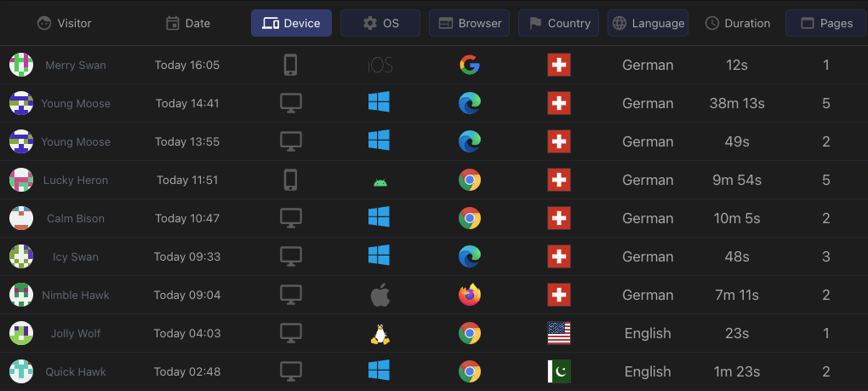Select the visitor name Merry Swan
This screenshot has width=868, height=391.
coord(76,66)
